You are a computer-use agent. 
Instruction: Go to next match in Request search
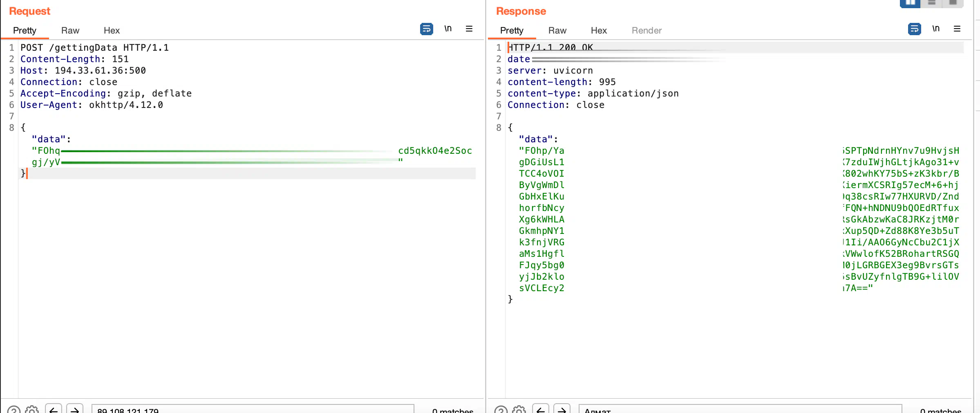coord(75,409)
